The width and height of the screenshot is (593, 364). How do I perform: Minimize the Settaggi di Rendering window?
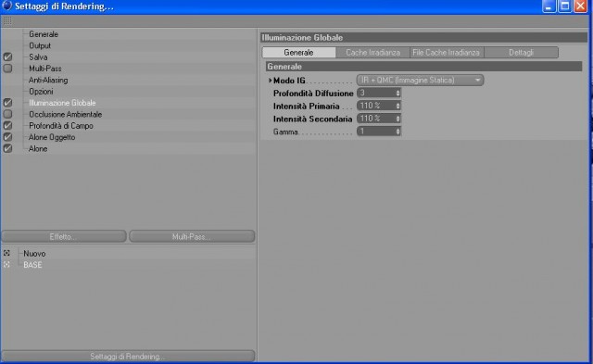click(x=549, y=6)
